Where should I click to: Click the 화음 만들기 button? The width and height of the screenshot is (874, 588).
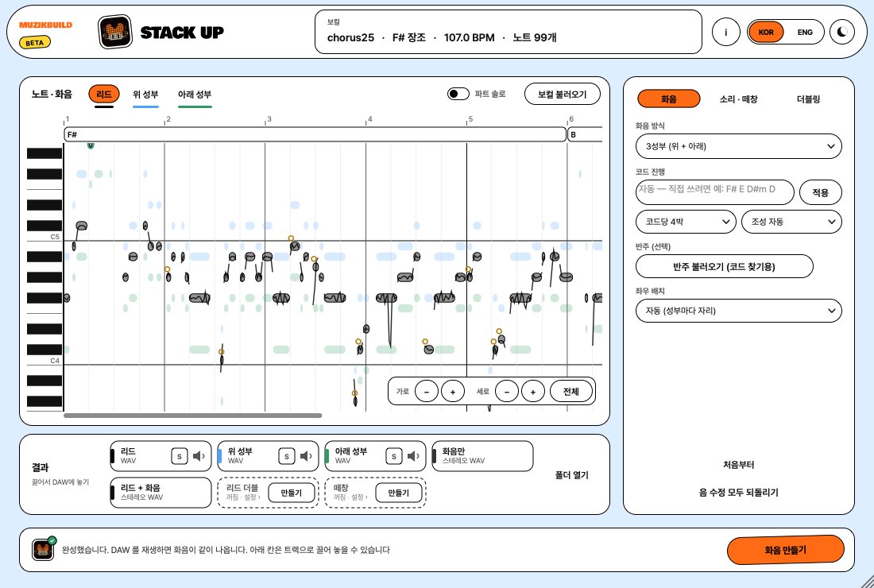tap(785, 550)
